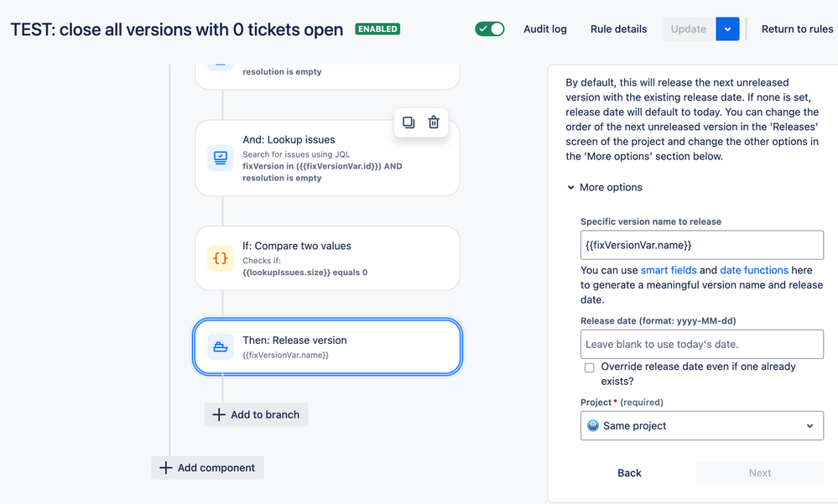Click Return to rules link
This screenshot has width=838, height=504.
[797, 29]
